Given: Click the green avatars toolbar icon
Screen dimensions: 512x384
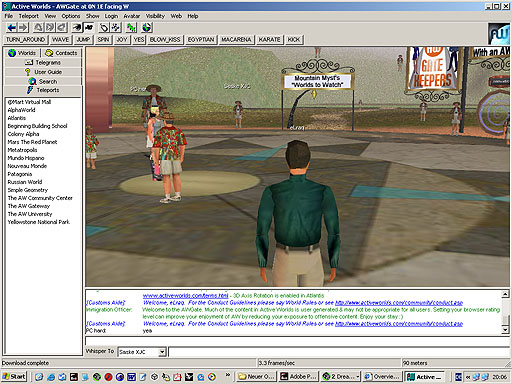Looking at the screenshot, I should [131, 27].
